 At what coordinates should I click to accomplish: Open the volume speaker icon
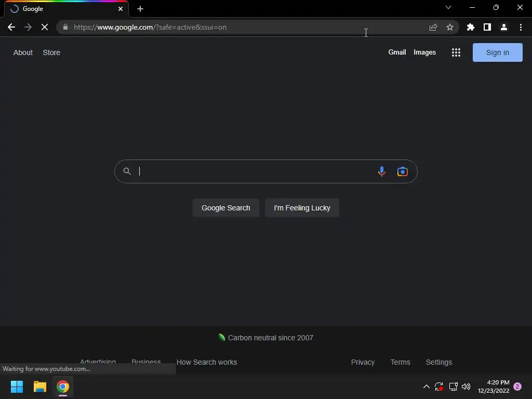466,387
